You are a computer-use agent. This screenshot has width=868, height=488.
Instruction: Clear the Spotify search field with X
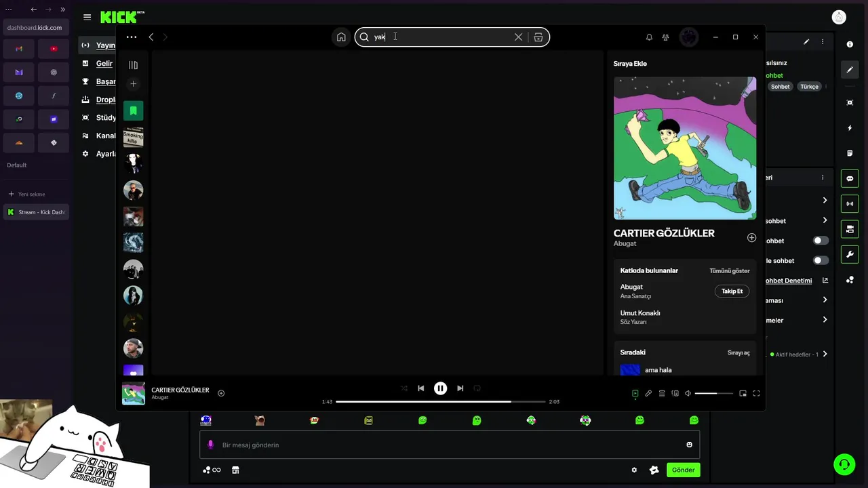518,37
